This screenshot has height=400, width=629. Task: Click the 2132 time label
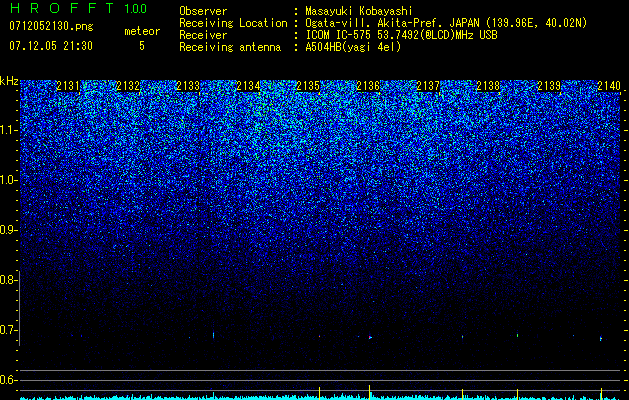[128, 85]
